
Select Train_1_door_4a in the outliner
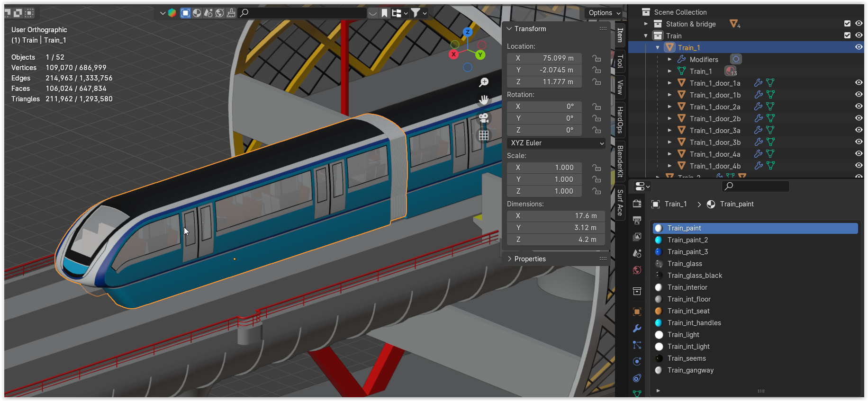pos(714,154)
